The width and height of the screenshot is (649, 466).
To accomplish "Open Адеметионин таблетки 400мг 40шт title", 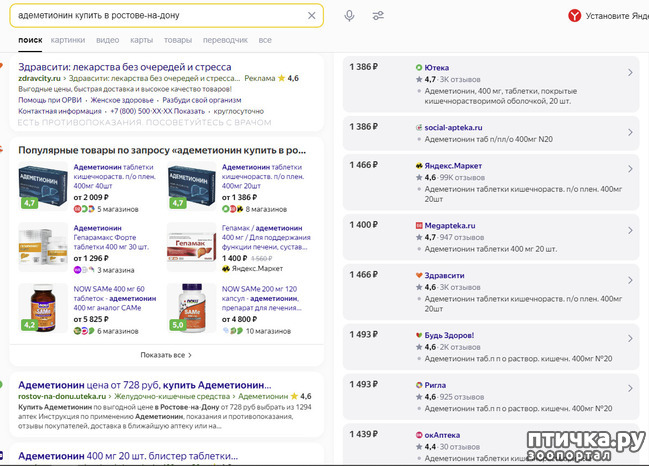I will (x=115, y=176).
